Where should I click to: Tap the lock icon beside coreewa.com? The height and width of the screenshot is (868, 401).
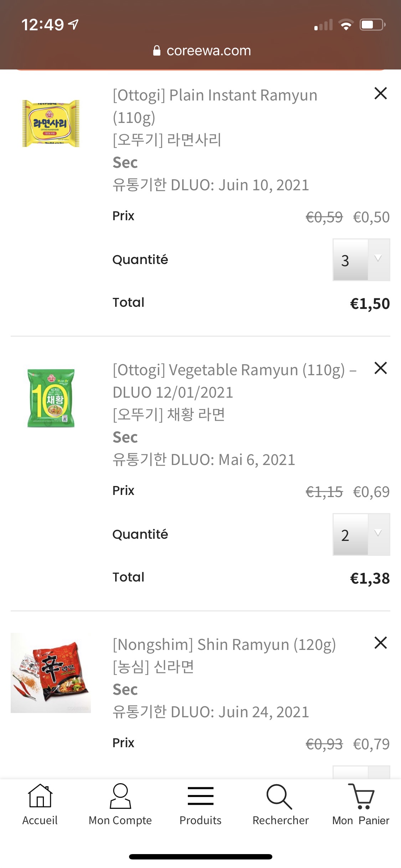coord(157,51)
